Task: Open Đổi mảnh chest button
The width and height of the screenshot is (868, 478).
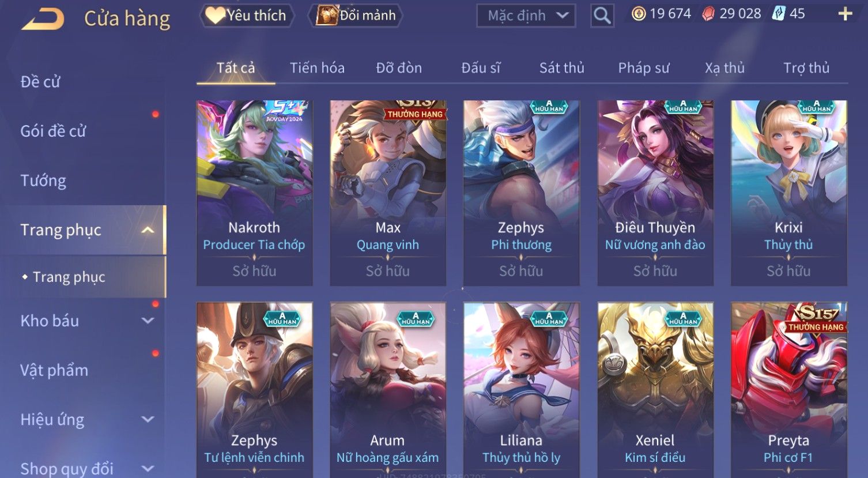Action: click(356, 16)
